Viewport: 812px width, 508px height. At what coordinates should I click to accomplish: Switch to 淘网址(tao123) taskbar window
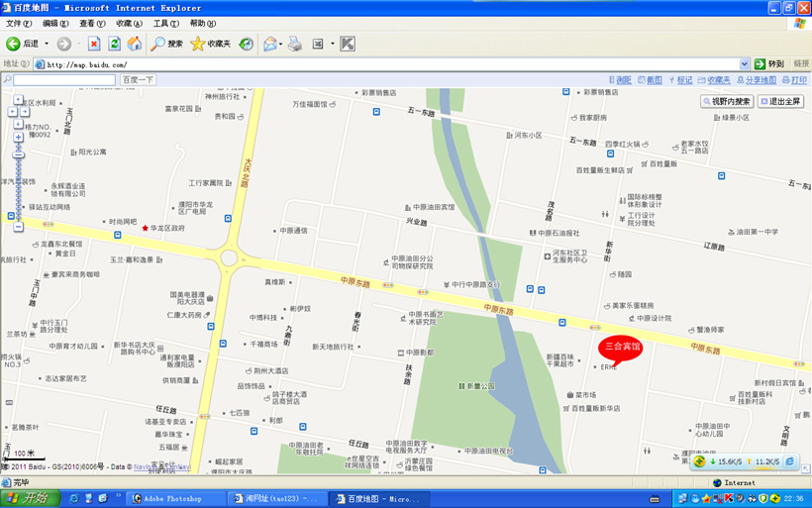(x=276, y=499)
